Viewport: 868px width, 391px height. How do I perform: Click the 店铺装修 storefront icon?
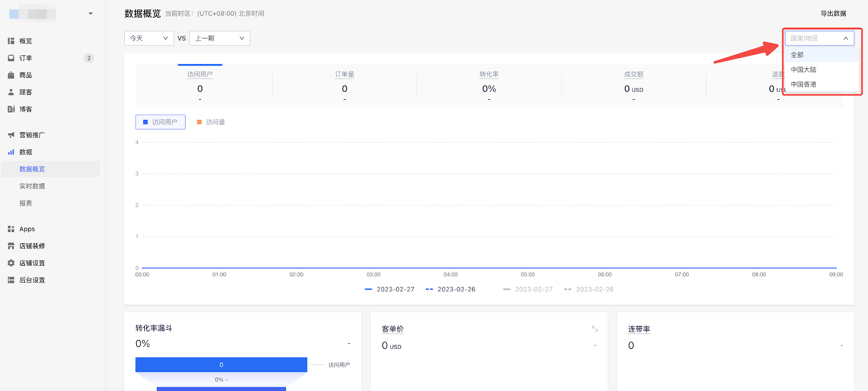11,246
